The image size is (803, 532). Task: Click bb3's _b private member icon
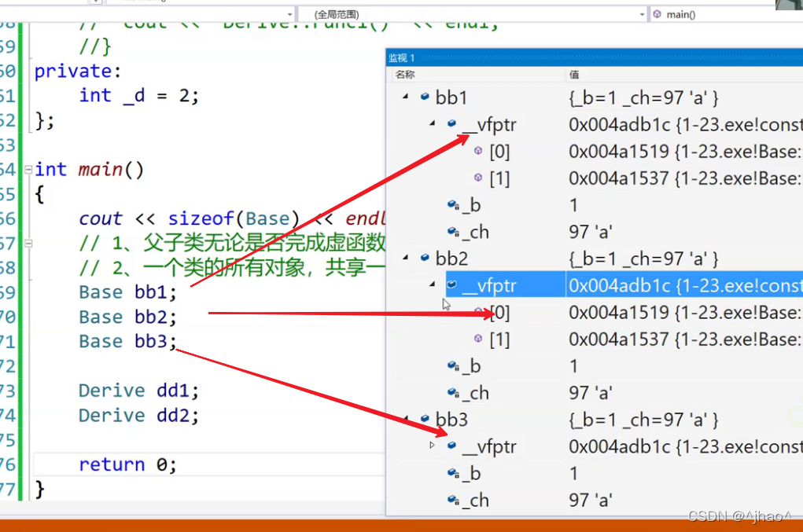pos(453,473)
